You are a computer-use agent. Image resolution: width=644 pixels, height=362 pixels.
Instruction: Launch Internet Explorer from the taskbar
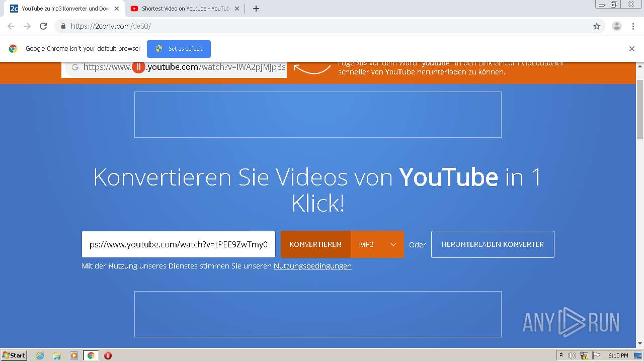(x=40, y=355)
